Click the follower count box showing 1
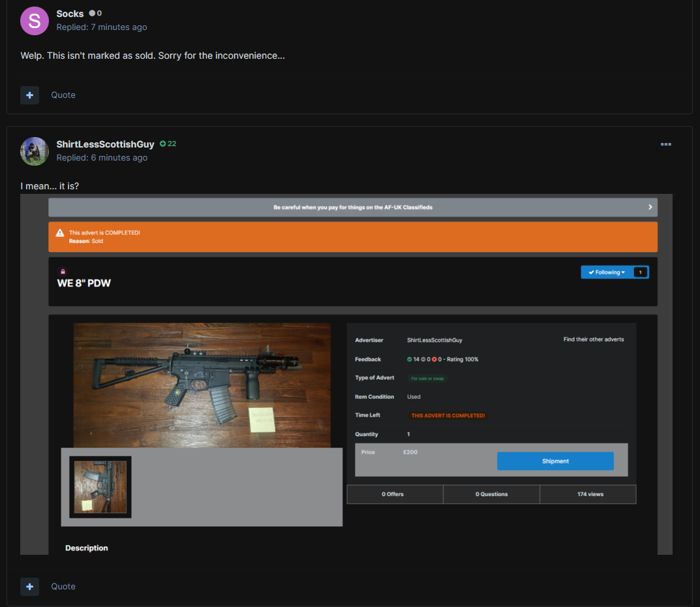The height and width of the screenshot is (607, 700). click(641, 272)
